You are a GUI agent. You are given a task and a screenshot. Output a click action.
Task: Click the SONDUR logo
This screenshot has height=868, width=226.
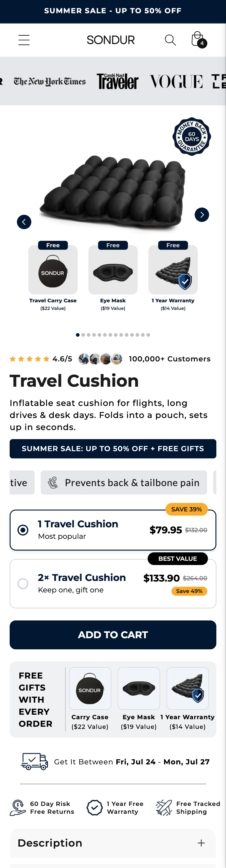[x=111, y=40]
